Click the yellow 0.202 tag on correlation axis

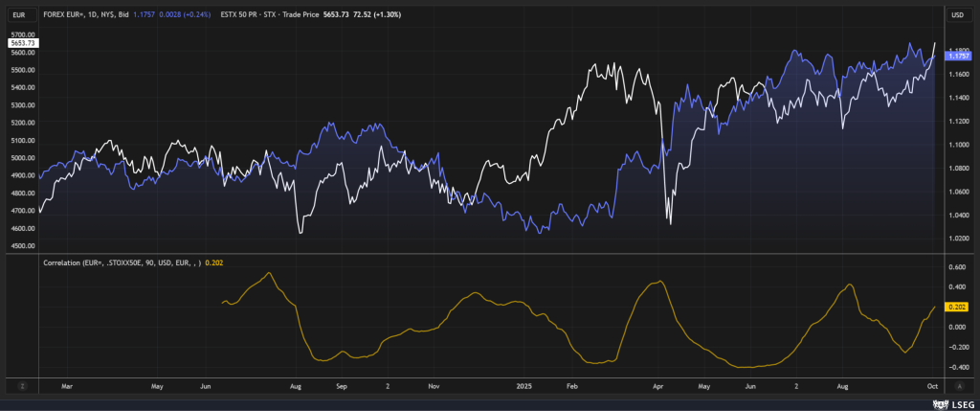[956, 307]
